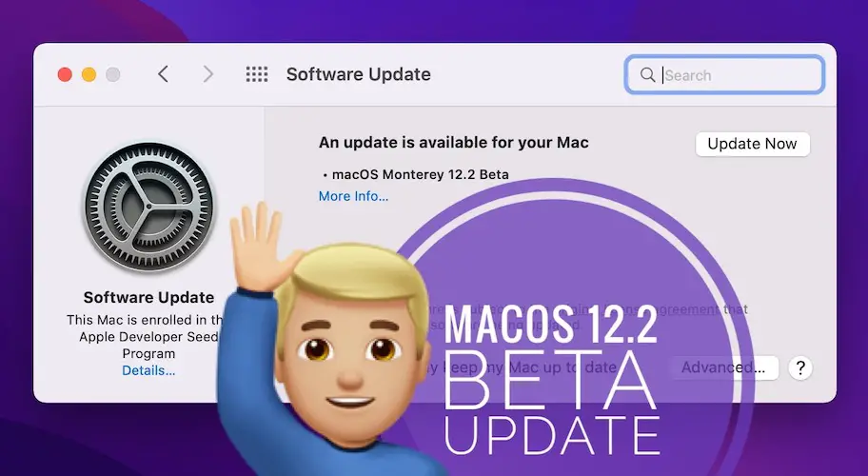The height and width of the screenshot is (476, 868).
Task: Click the Software Update gear icon
Action: click(148, 207)
